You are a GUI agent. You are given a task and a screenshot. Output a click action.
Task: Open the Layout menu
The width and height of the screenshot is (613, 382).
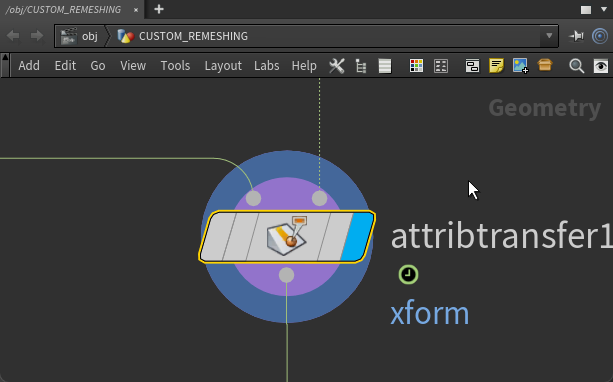point(223,66)
